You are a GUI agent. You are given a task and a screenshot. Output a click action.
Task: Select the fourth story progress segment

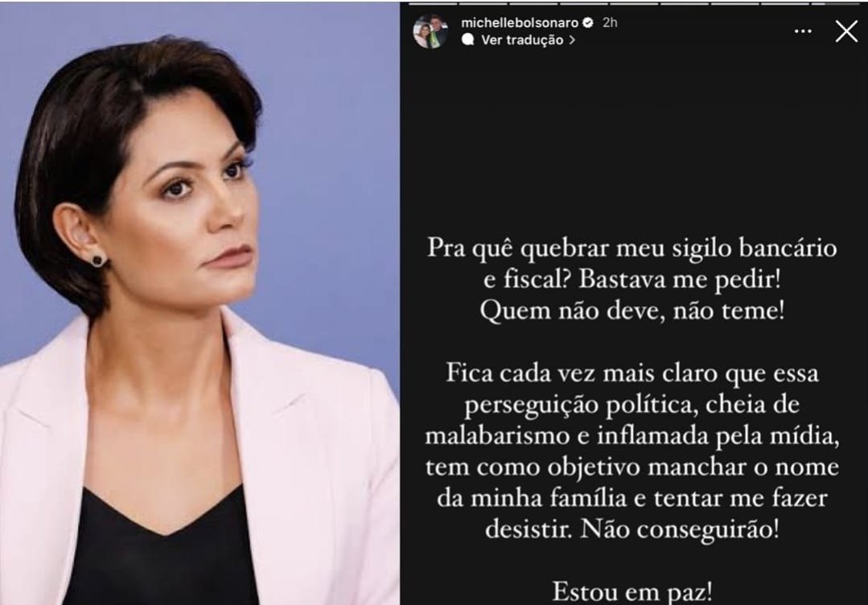coord(584,4)
